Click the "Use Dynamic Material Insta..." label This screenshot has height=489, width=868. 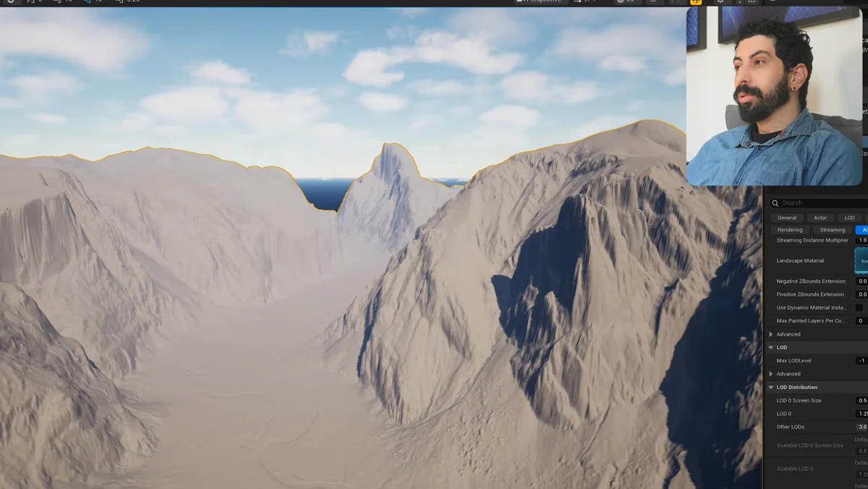[x=811, y=307]
